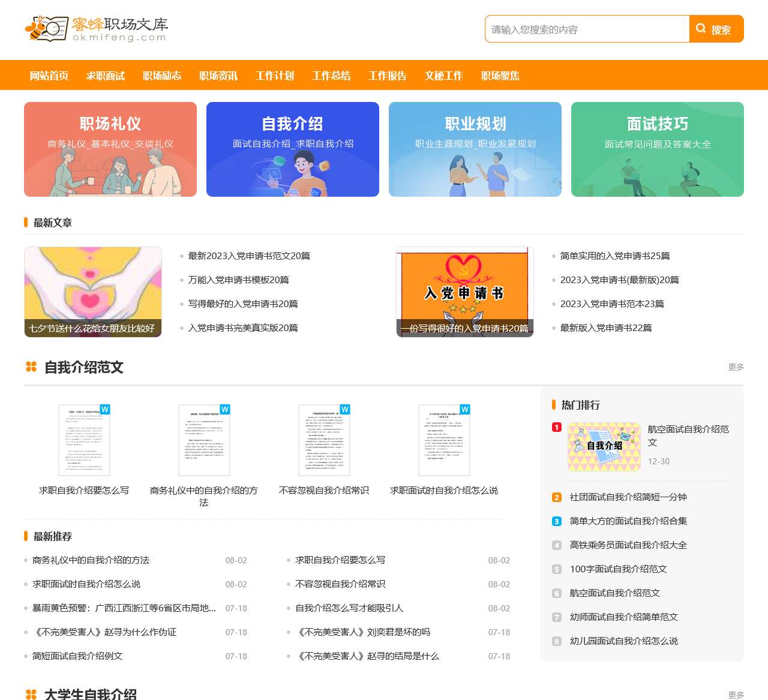Click 更多 beside 自我介绍范文 heading
The width and height of the screenshot is (768, 700).
pyautogui.click(x=736, y=367)
